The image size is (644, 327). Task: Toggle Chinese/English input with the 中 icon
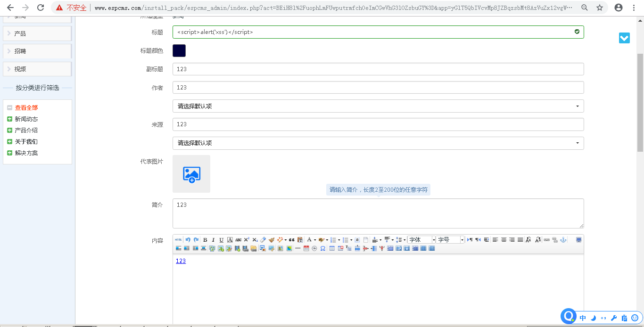click(x=583, y=318)
